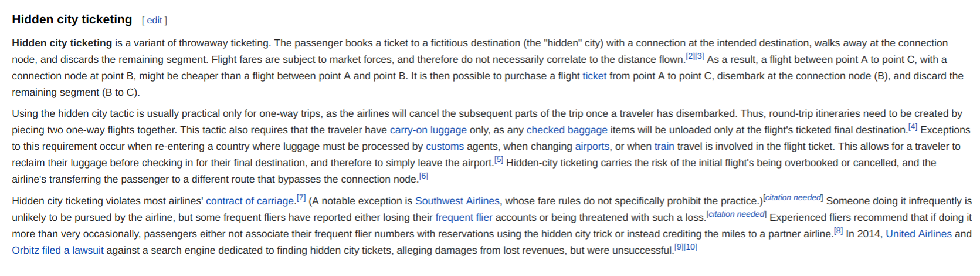Image resolution: width=980 pixels, height=276 pixels.
Task: Open the 'Orbitz filed a lawsuit' link
Action: click(57, 250)
